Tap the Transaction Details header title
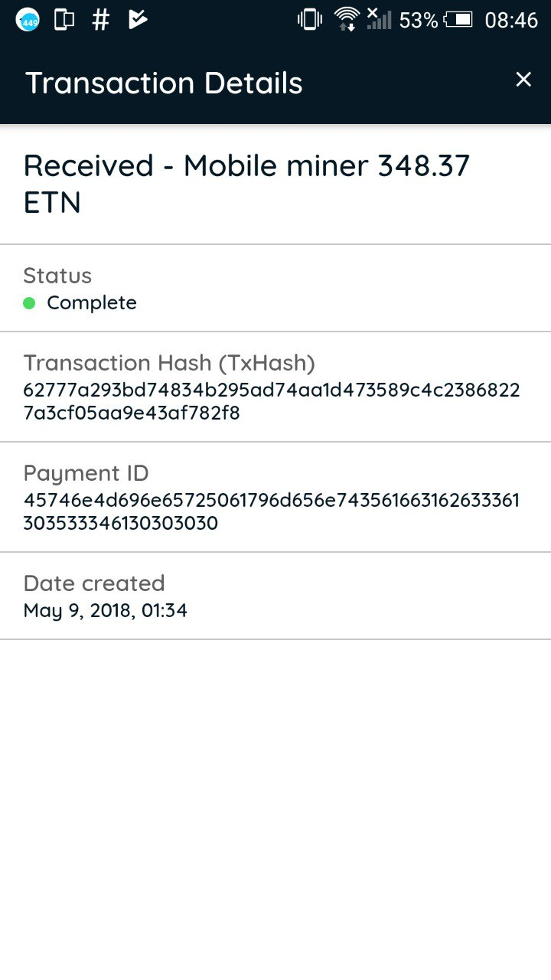This screenshot has height=980, width=551. [165, 83]
